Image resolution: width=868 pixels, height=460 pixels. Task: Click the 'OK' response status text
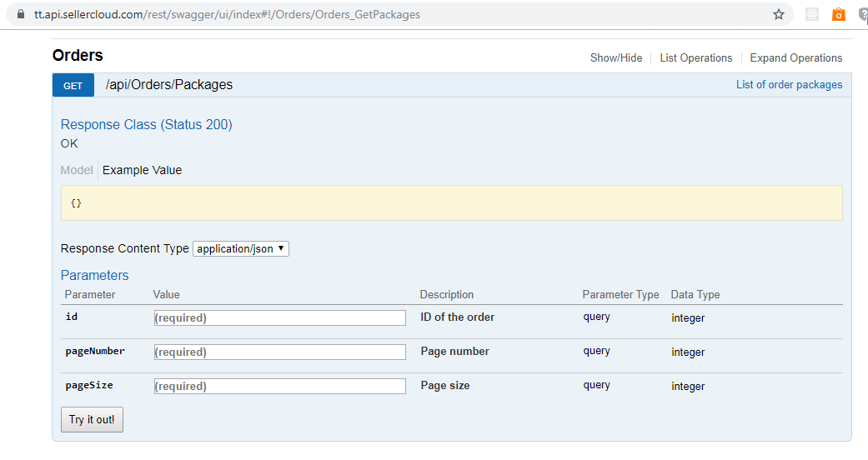69,143
